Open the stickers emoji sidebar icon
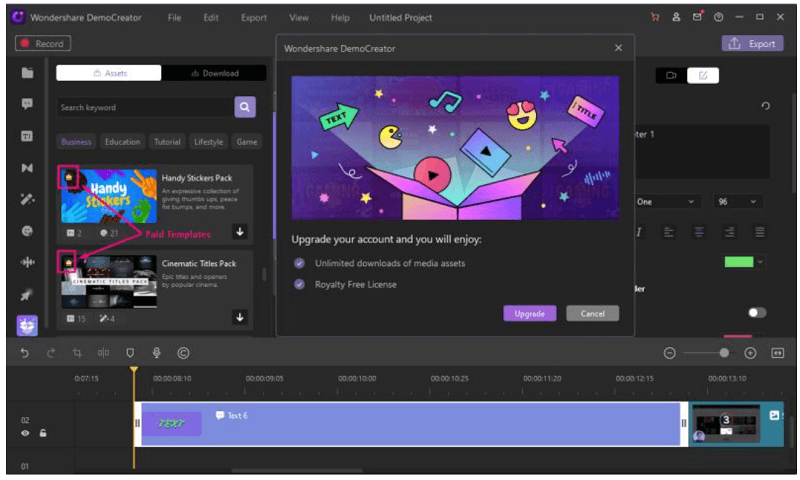The height and width of the screenshot is (480, 800). (x=27, y=231)
